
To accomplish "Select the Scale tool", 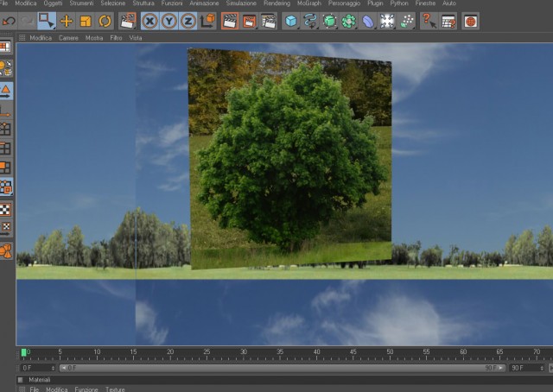I will point(86,21).
